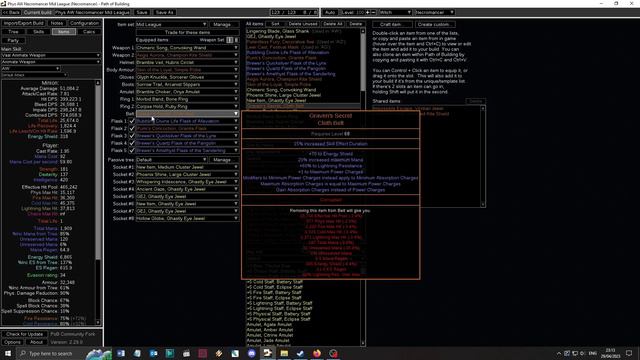Click Auto level button
Image resolution: width=640 pixels, height=360 pixels.
(330, 12)
